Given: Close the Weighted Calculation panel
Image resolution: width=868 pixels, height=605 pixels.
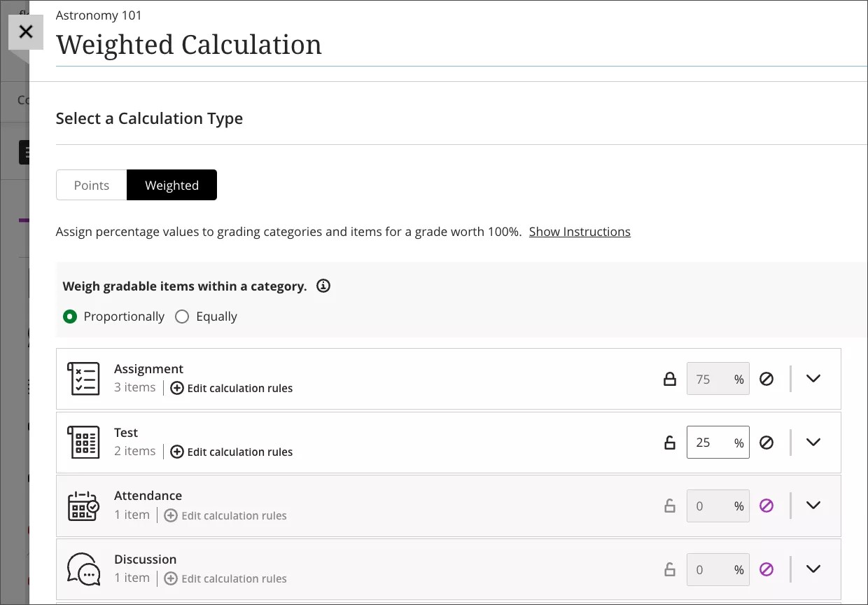Looking at the screenshot, I should [26, 32].
